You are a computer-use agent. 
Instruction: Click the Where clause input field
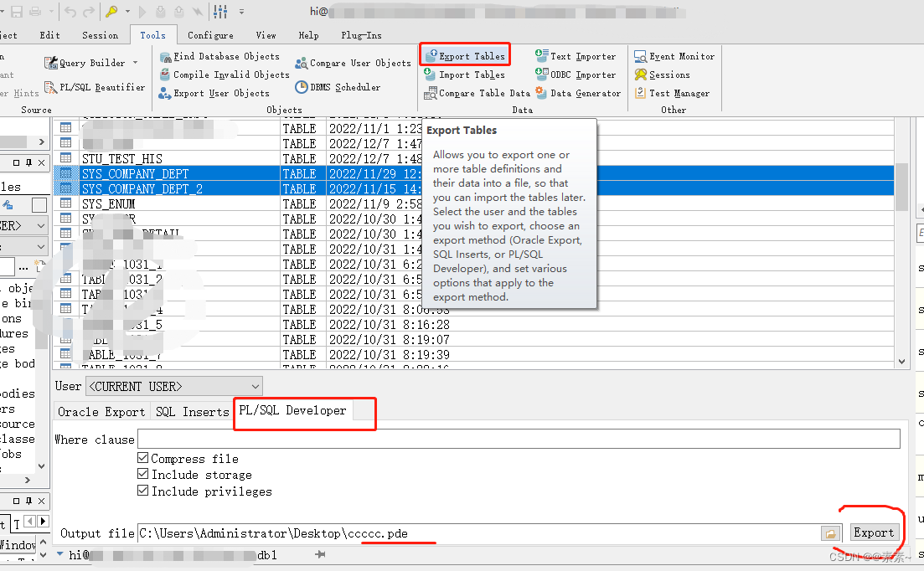519,439
